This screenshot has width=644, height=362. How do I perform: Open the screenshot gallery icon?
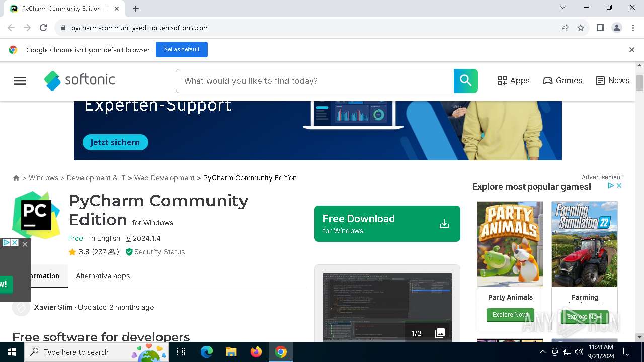pos(440,333)
